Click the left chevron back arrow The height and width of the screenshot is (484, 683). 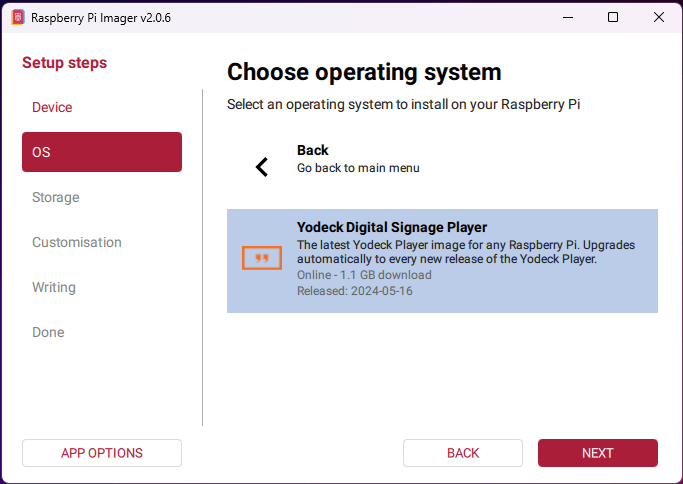click(262, 167)
